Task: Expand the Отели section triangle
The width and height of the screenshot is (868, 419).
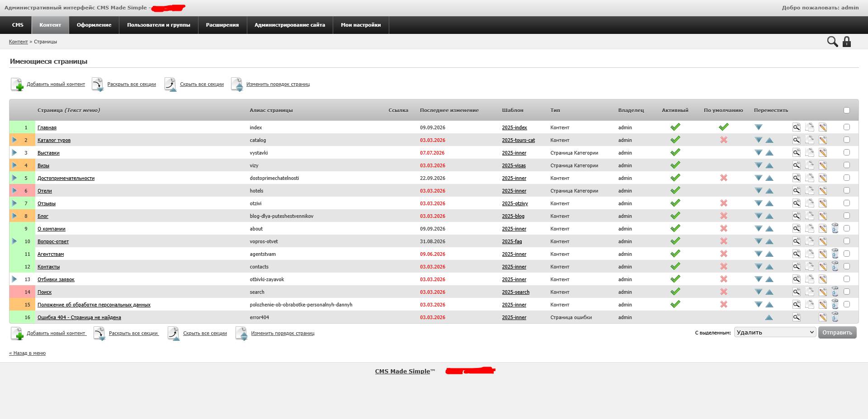Action: tap(14, 191)
